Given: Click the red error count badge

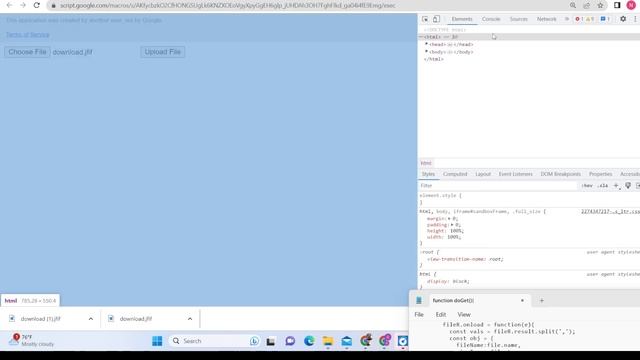Looking at the screenshot, I should 579,19.
